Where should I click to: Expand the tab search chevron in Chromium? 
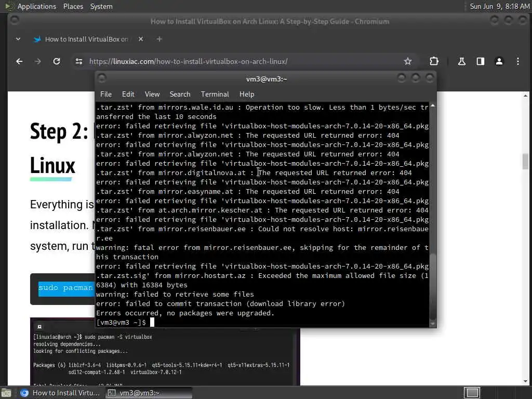[x=18, y=39]
